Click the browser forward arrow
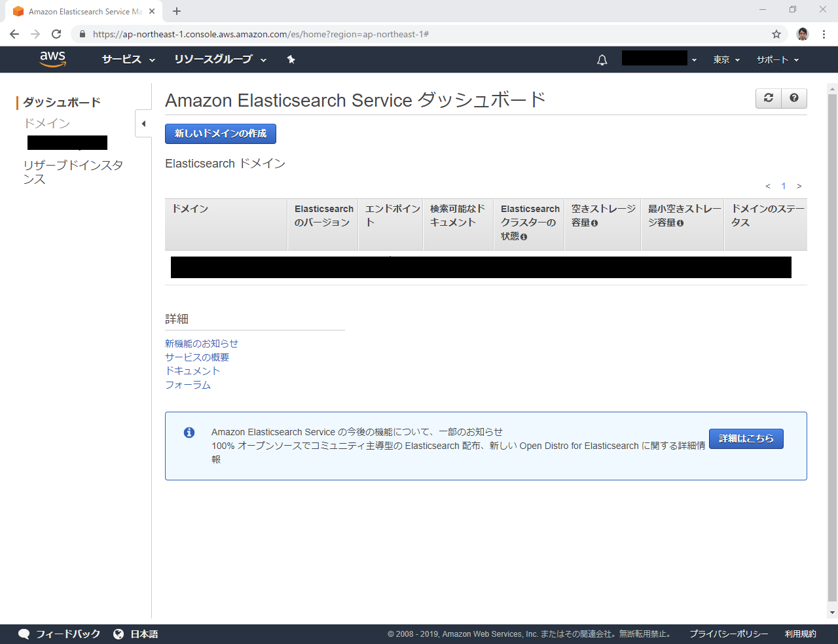 (x=35, y=34)
